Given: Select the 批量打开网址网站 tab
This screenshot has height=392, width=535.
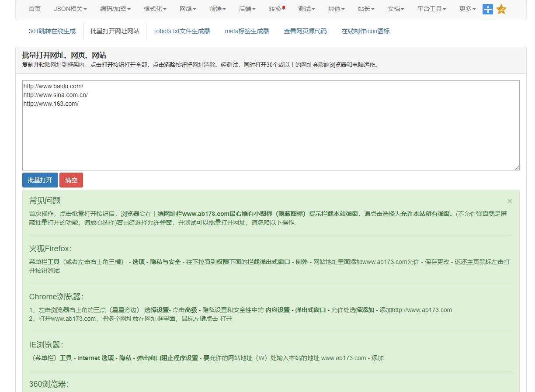Looking at the screenshot, I should [115, 31].
